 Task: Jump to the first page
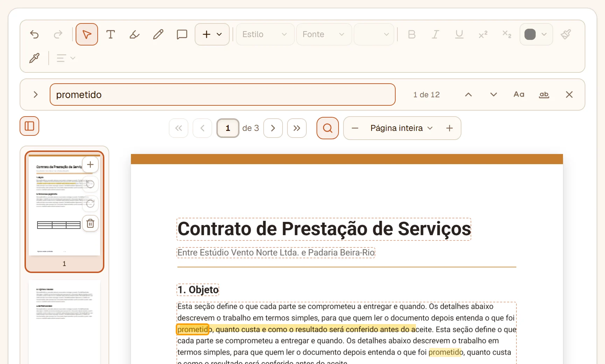coord(179,128)
